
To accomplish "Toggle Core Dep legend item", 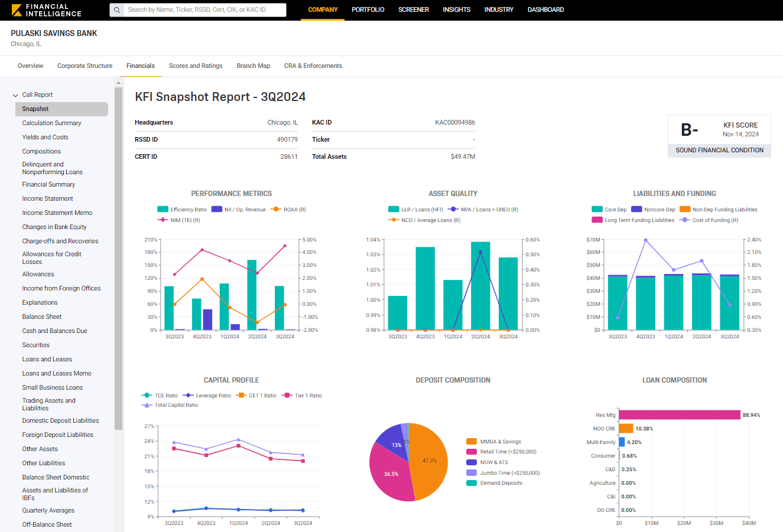I will tap(597, 210).
